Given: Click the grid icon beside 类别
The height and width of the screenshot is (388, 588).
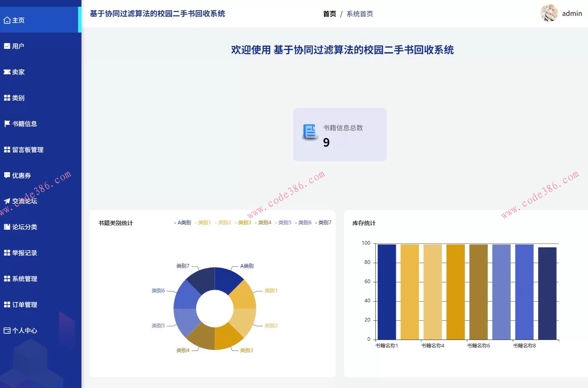Looking at the screenshot, I should (7, 98).
